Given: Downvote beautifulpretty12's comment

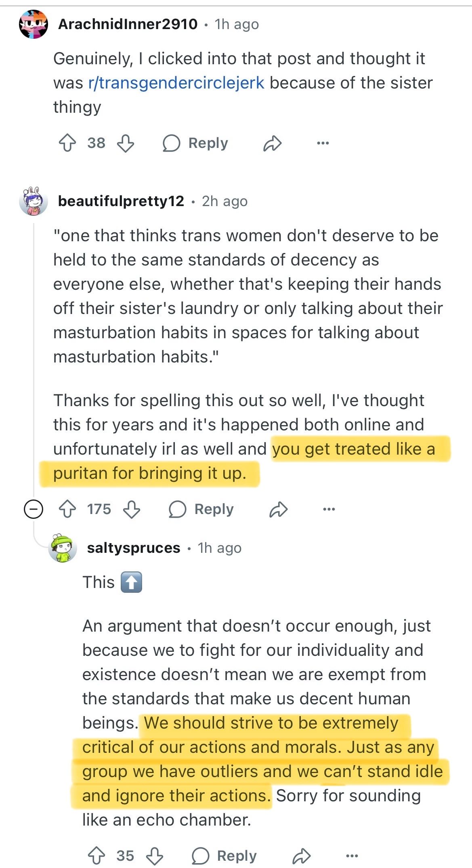Looking at the screenshot, I should coord(132,509).
